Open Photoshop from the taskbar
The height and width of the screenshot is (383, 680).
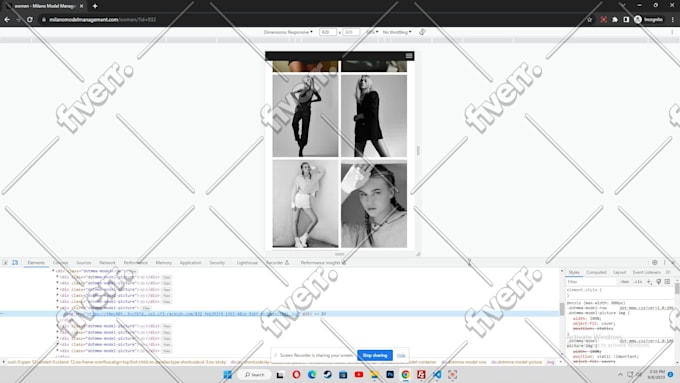click(390, 375)
